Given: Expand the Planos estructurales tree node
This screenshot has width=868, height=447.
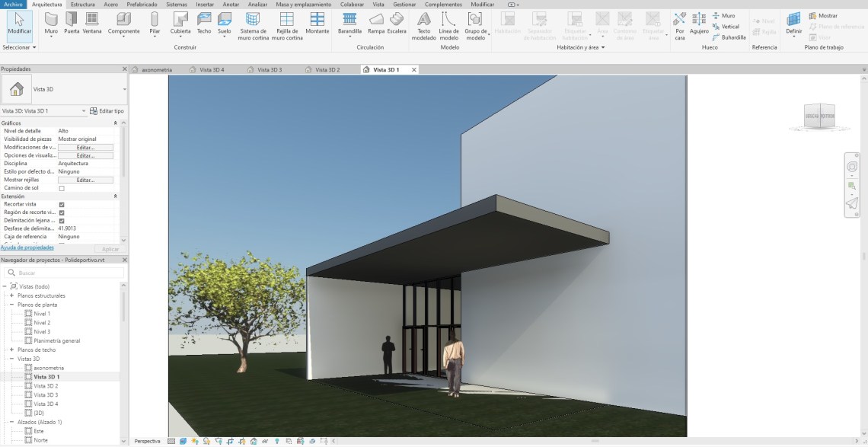Looking at the screenshot, I should click(x=11, y=295).
